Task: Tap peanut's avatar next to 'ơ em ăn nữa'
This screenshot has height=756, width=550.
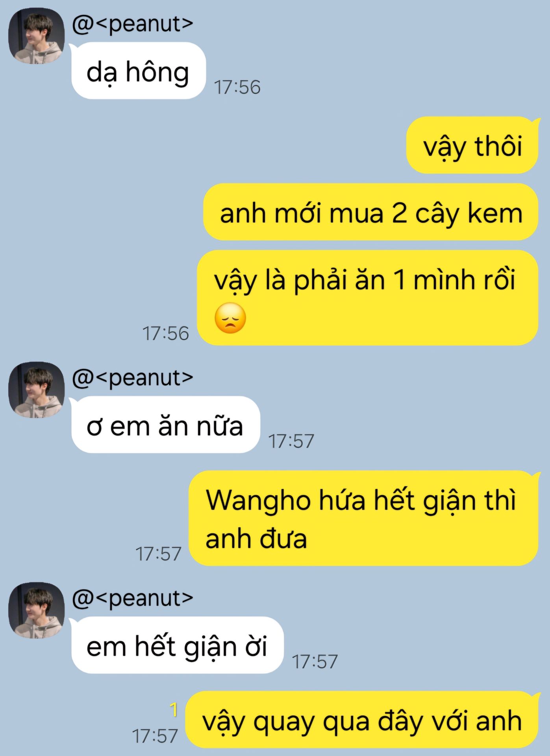Action: 37,390
